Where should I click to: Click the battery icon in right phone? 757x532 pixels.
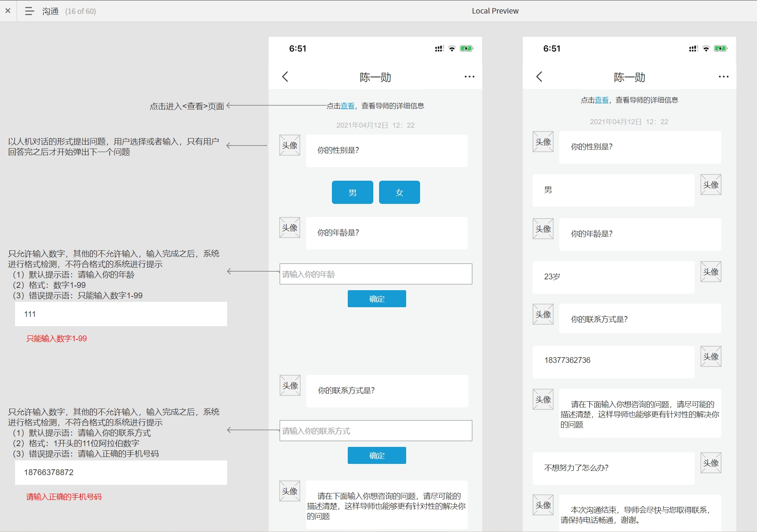pos(721,48)
